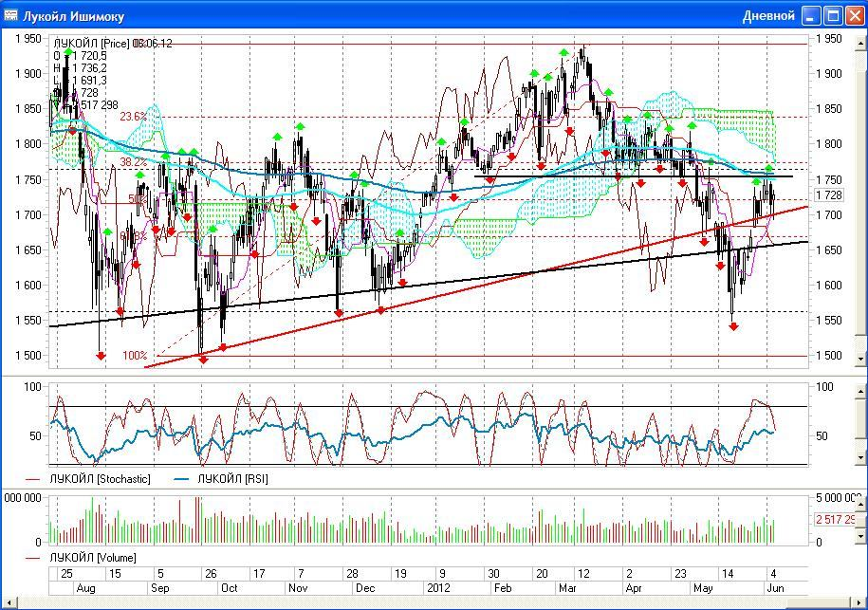Click the Aug month label on the time axis
The width and height of the screenshot is (868, 610).
point(85,588)
